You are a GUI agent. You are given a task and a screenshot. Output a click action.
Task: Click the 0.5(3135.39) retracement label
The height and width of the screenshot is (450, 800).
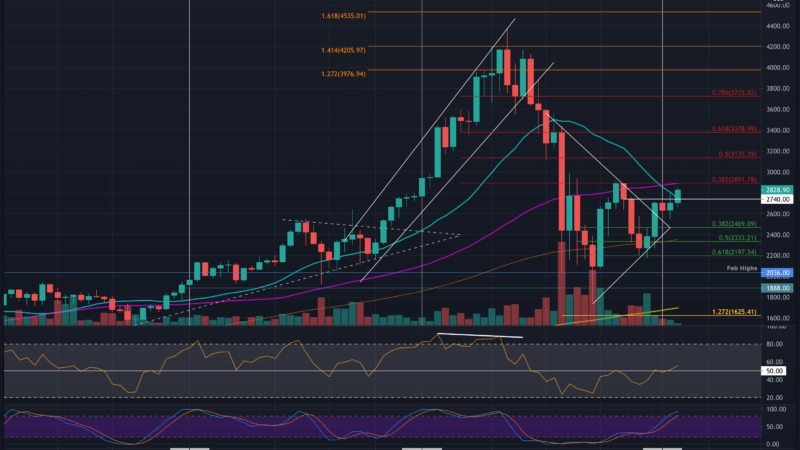[x=738, y=154]
